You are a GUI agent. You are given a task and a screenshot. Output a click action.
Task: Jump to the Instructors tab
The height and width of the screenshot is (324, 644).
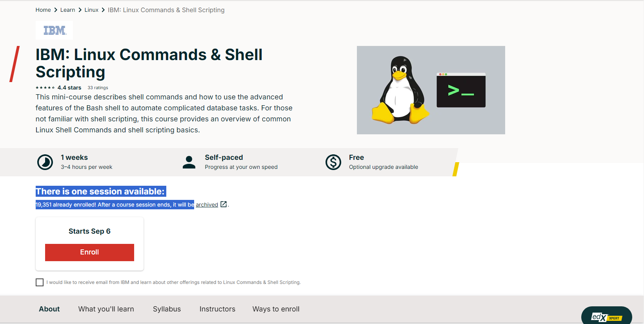217,309
